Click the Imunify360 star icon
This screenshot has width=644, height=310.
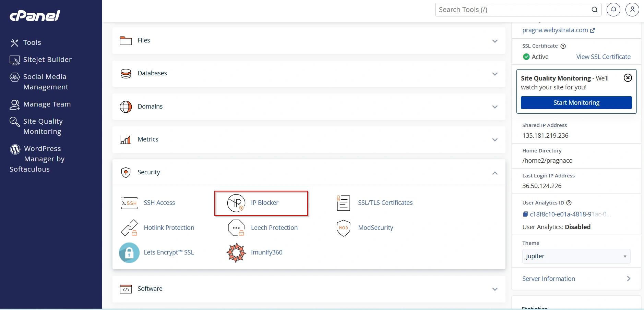pos(236,253)
